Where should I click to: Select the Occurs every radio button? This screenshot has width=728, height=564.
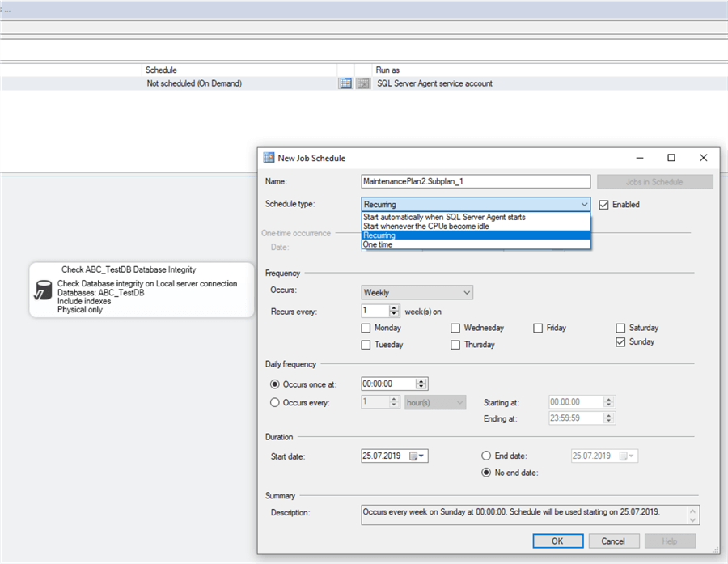tap(275, 402)
